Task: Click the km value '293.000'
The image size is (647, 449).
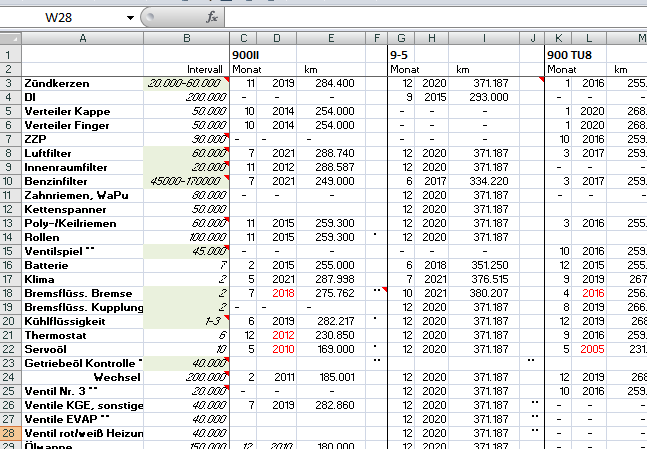Action: pyautogui.click(x=484, y=97)
